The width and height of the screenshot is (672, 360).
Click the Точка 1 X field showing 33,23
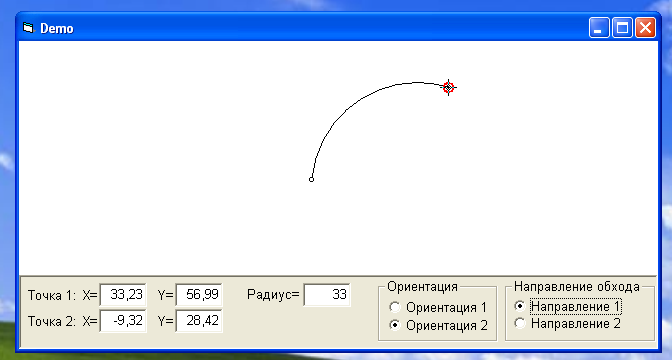tap(123, 294)
